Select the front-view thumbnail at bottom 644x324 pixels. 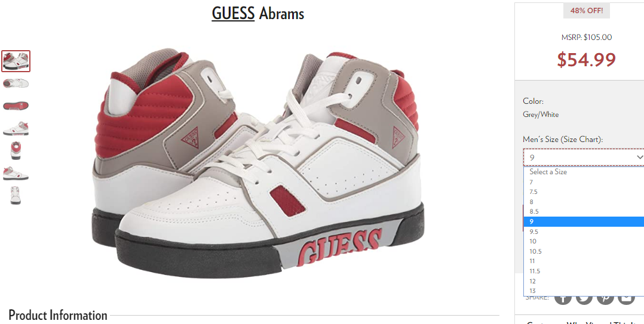click(x=16, y=195)
